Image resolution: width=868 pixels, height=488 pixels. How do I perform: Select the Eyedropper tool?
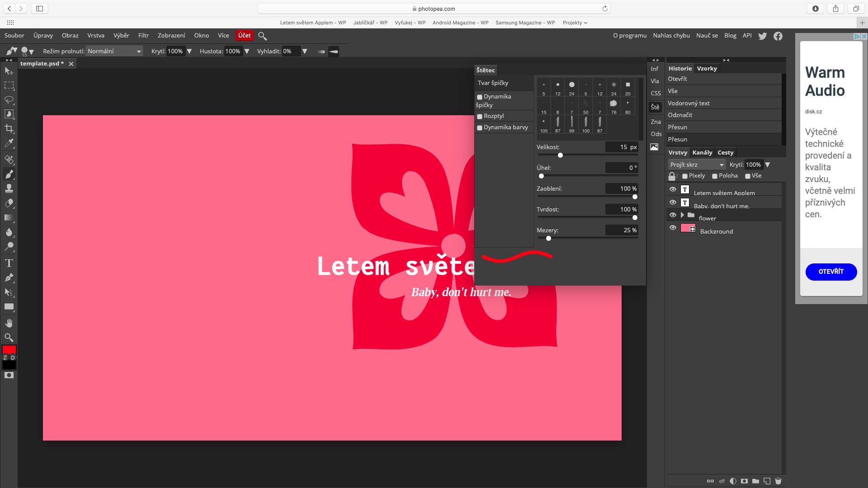point(9,144)
